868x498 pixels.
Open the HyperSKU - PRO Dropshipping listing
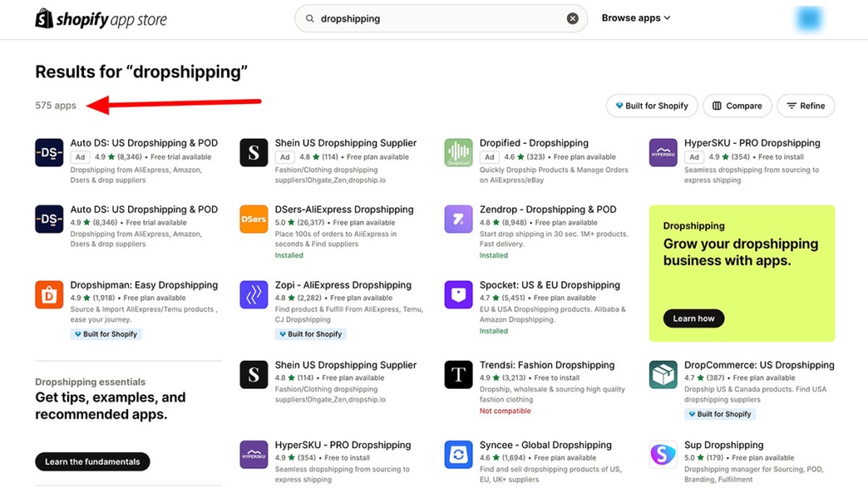coord(754,142)
